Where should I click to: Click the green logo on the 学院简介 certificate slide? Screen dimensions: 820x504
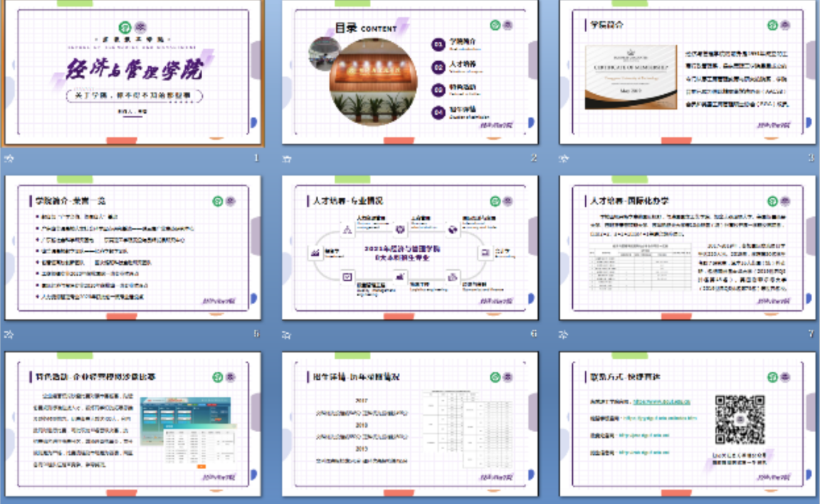773,25
